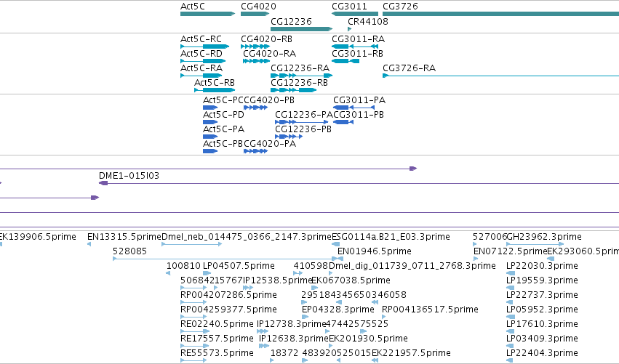Click the CG4020-RB transcript label
This screenshot has width=619, height=364.
coord(266,39)
